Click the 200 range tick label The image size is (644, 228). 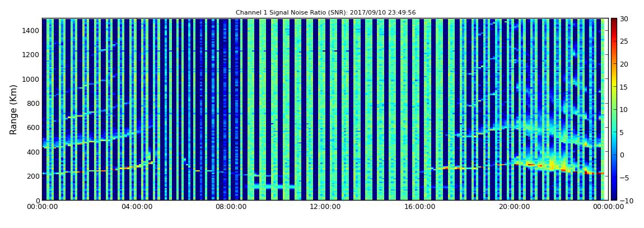tap(33, 176)
